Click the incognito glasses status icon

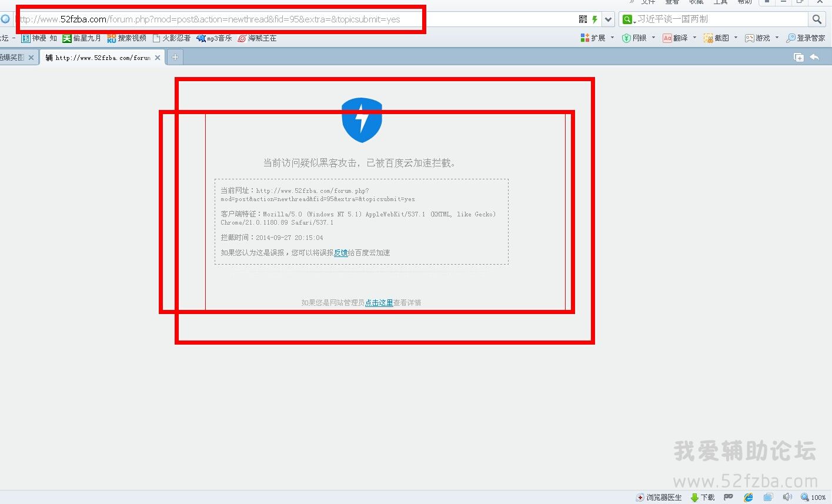(x=729, y=497)
